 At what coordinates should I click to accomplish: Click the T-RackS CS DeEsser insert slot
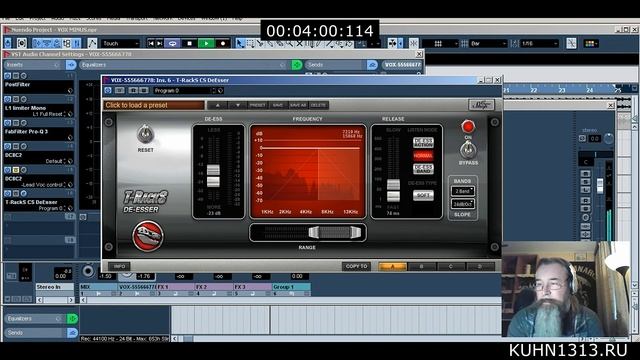[x=38, y=205]
